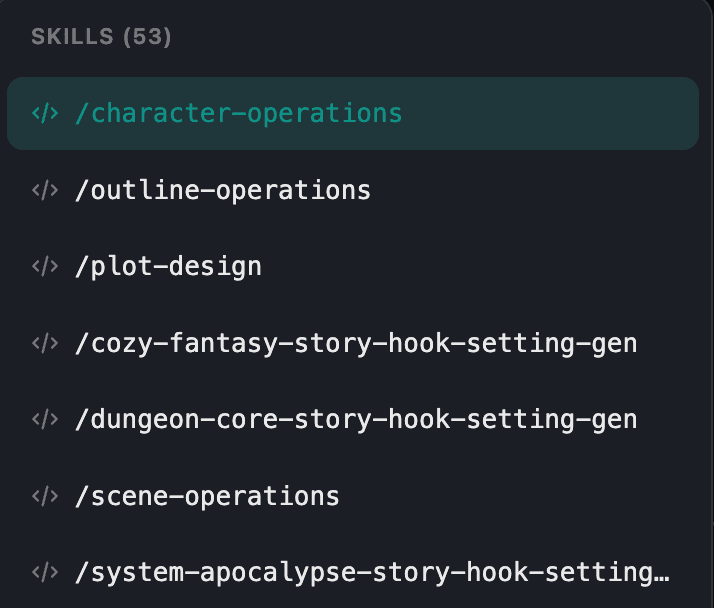This screenshot has height=608, width=714.
Task: Select the /scene-operations skill entry
Action: [x=207, y=496]
